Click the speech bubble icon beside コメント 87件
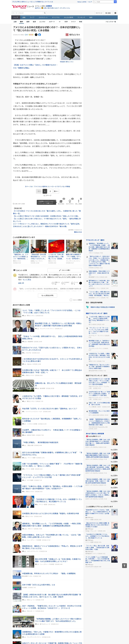The width and height of the screenshot is (129, 644). pyautogui.click(x=14, y=270)
